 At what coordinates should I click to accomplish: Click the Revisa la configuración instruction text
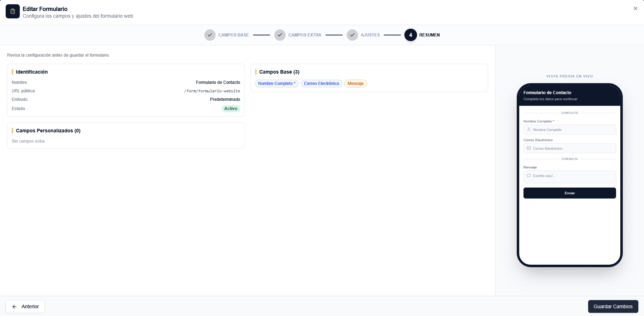point(58,55)
